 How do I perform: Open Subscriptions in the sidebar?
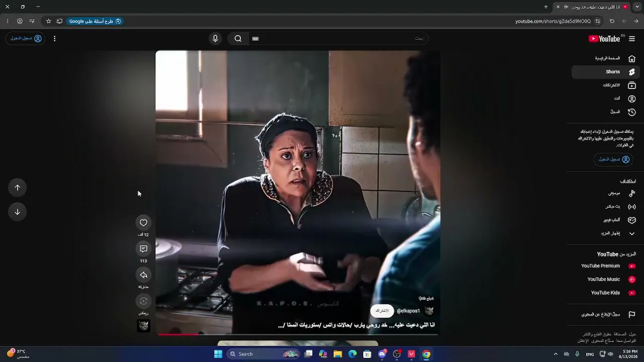[x=606, y=85]
